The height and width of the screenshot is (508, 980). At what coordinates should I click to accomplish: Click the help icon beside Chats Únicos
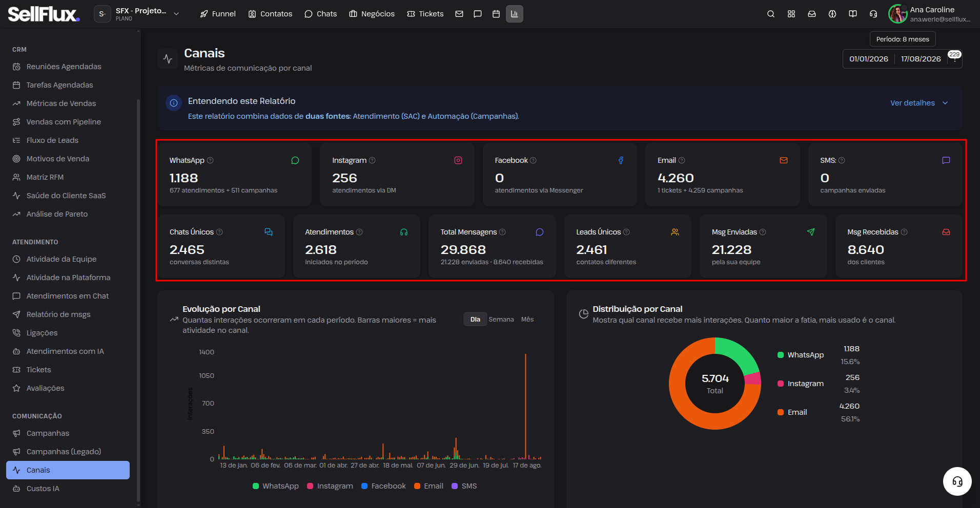(219, 232)
